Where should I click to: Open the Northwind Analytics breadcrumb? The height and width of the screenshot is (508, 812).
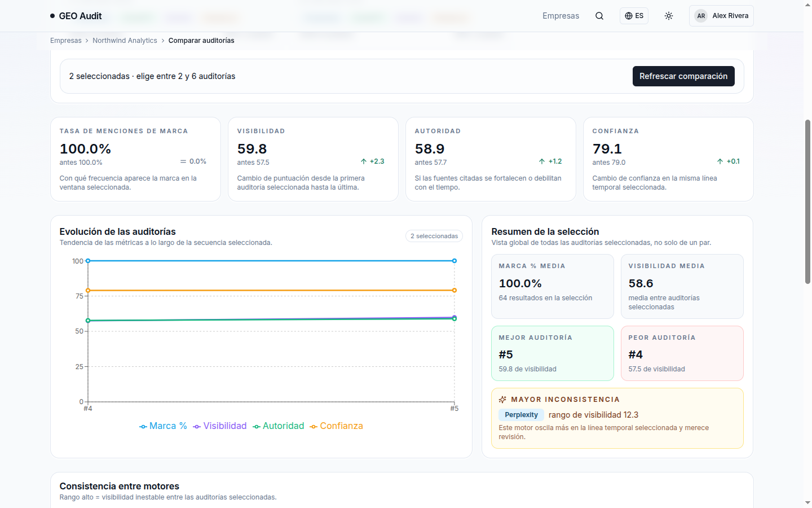point(125,41)
